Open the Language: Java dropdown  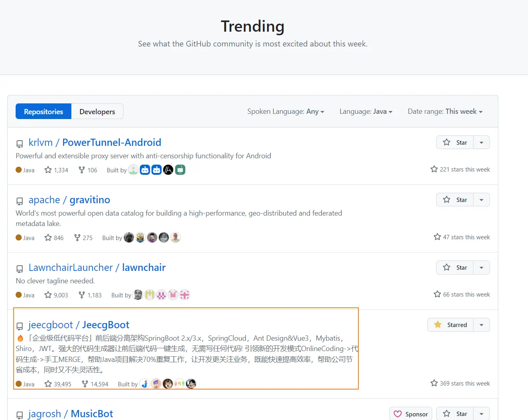[366, 111]
